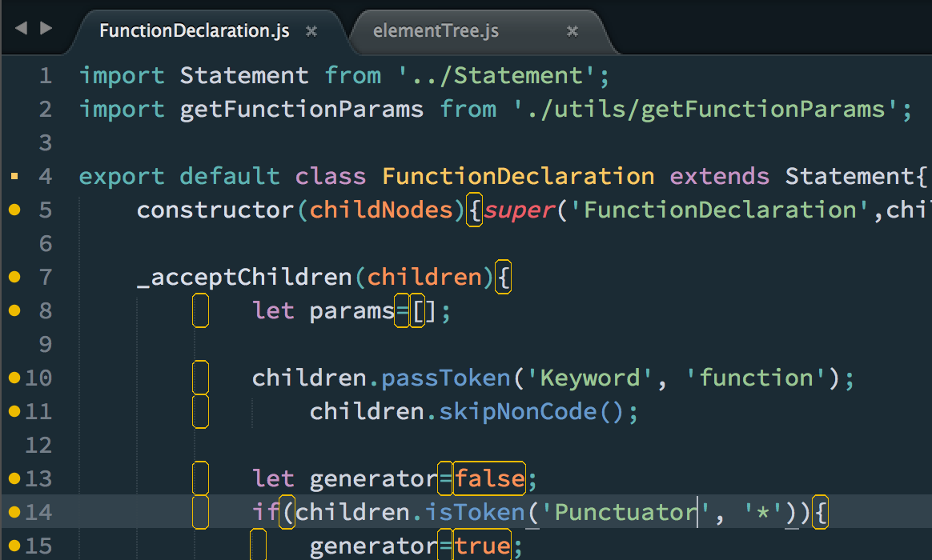Click the 'children' parameter on line 7

(424, 277)
